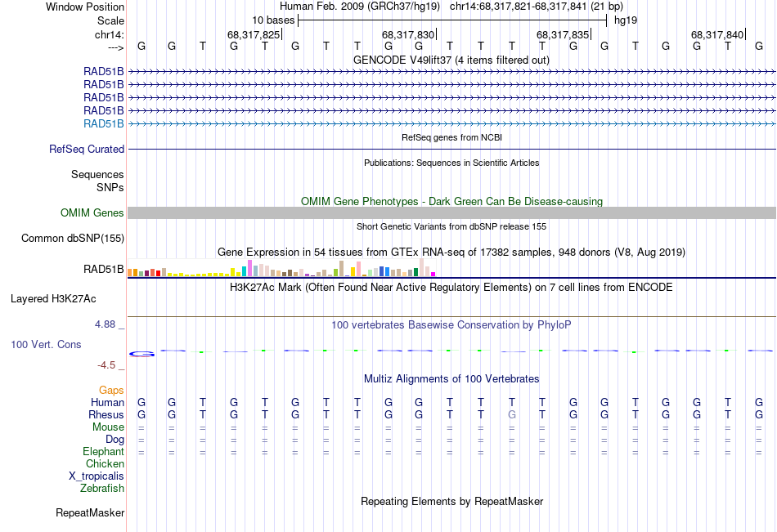The width and height of the screenshot is (777, 532).
Task: Click the magenta last bar in GTEx chart
Action: (433, 274)
